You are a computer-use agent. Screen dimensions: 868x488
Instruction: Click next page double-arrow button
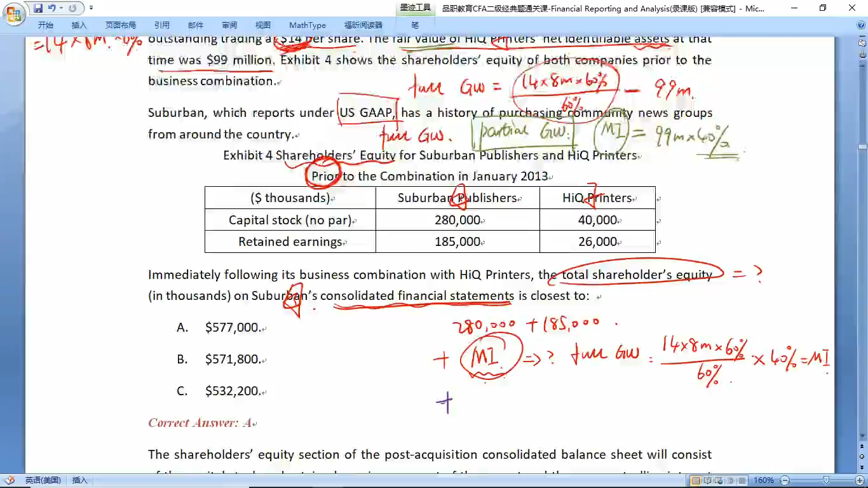(x=862, y=467)
